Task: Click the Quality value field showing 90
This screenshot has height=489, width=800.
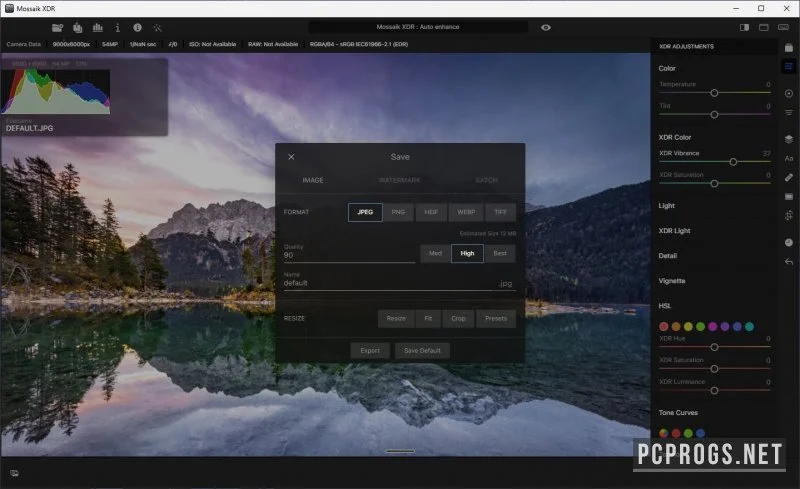Action: (x=349, y=255)
